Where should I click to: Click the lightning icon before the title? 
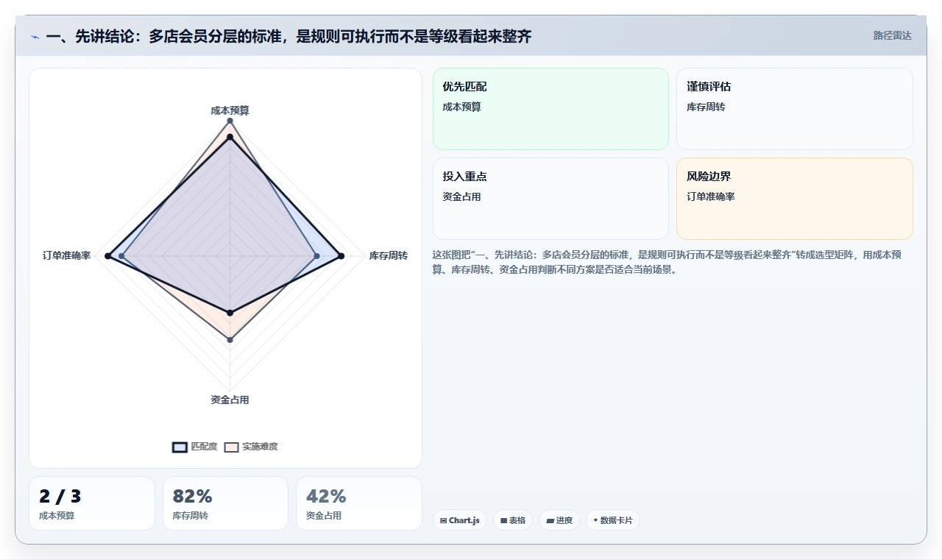(x=35, y=37)
